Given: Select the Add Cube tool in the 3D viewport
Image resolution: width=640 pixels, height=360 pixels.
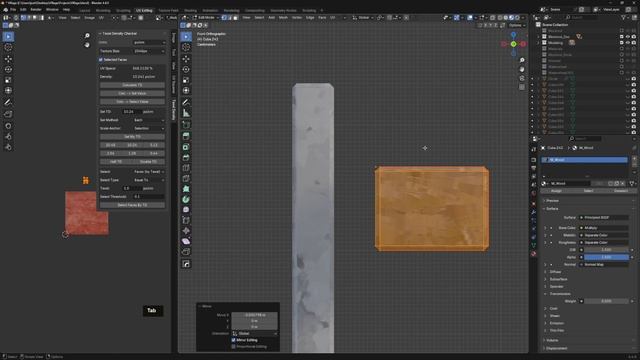Looking at the screenshot, I should 186,124.
